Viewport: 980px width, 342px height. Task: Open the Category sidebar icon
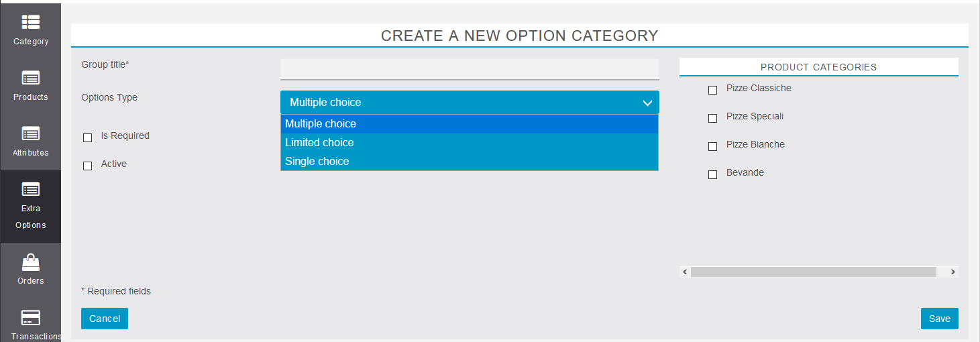pos(30,22)
